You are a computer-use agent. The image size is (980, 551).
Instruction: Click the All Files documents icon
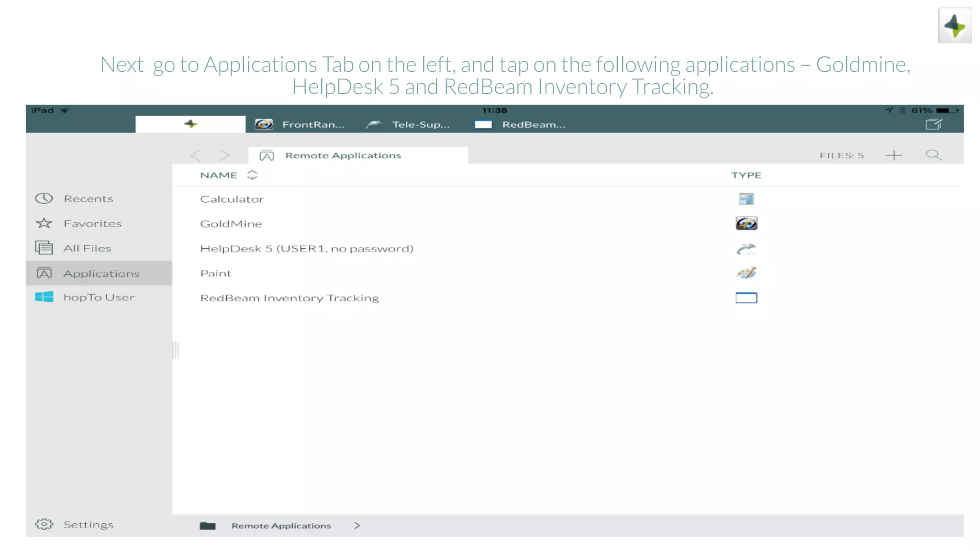pyautogui.click(x=44, y=248)
